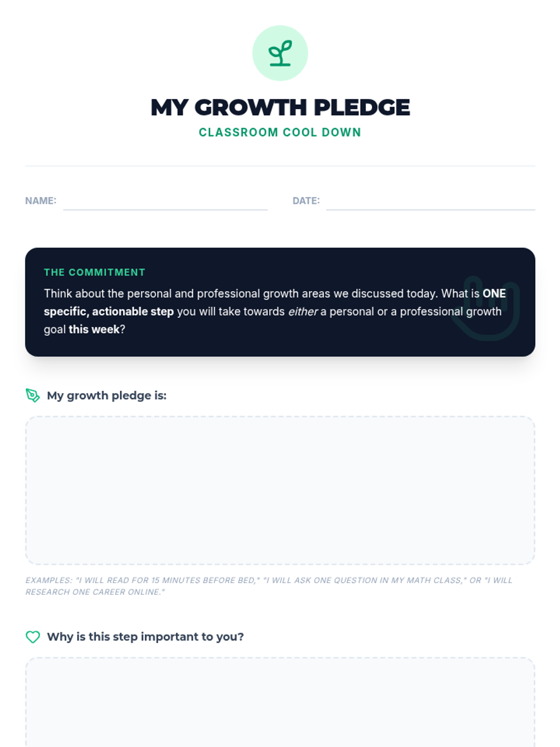Click the 'My growth pledge is:' label
The width and height of the screenshot is (560, 747).
click(x=107, y=395)
